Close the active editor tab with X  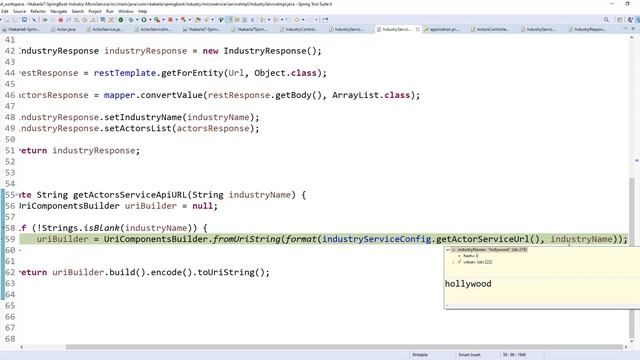pos(418,29)
